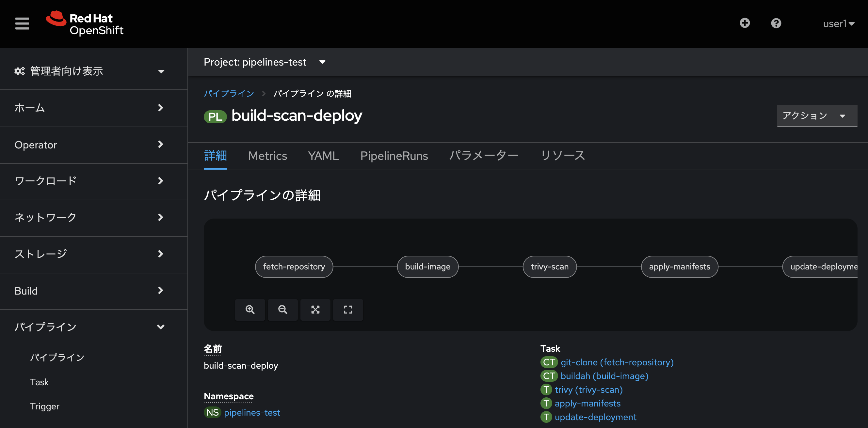The width and height of the screenshot is (868, 428).
Task: Expand the ストレージ navigation section
Action: pos(94,254)
